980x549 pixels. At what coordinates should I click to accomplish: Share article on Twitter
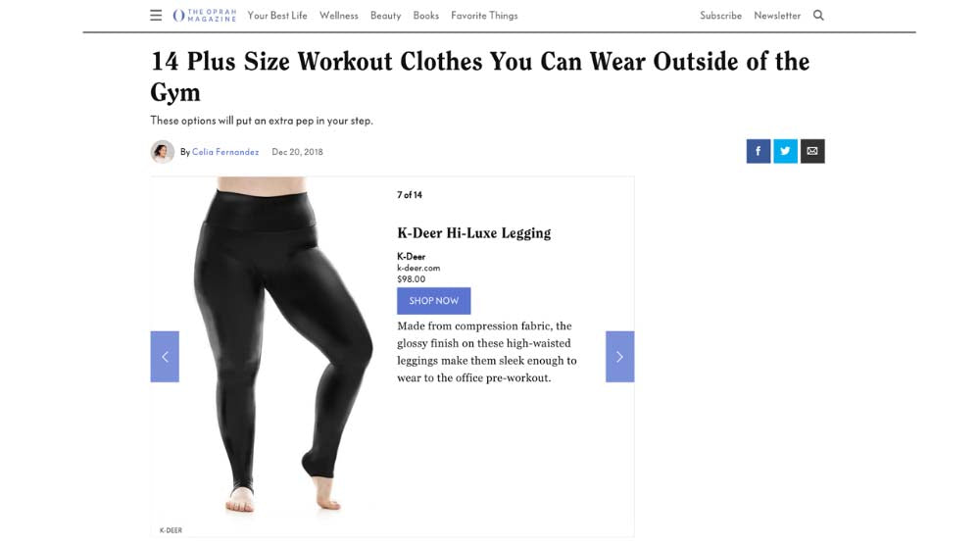785,151
